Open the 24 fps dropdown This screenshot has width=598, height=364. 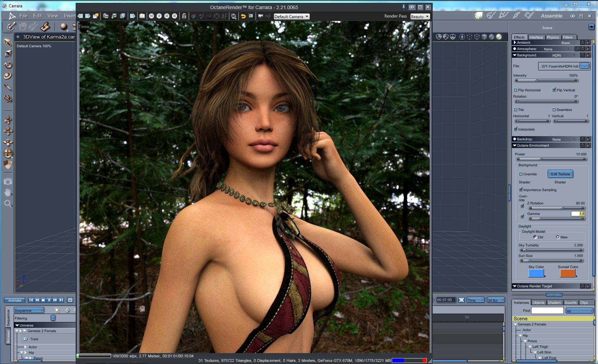(496, 300)
